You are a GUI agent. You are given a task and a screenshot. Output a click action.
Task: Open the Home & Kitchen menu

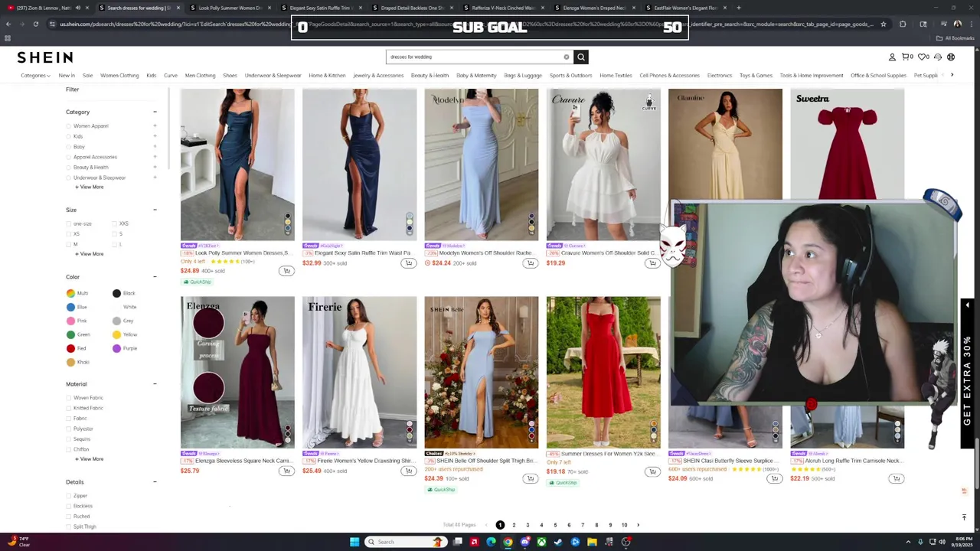pos(327,75)
